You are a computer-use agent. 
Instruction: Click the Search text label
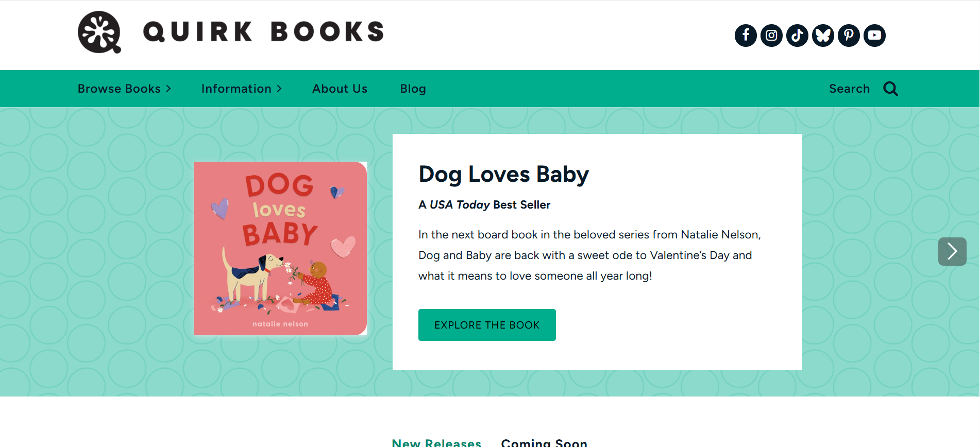click(849, 89)
